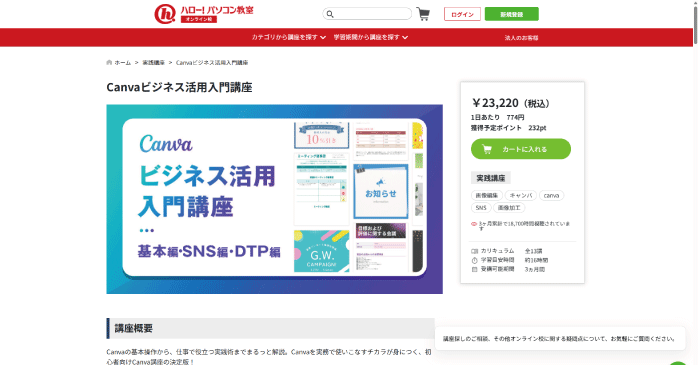
Task: Click the 1日あたり 774円 text
Action: pyautogui.click(x=498, y=118)
